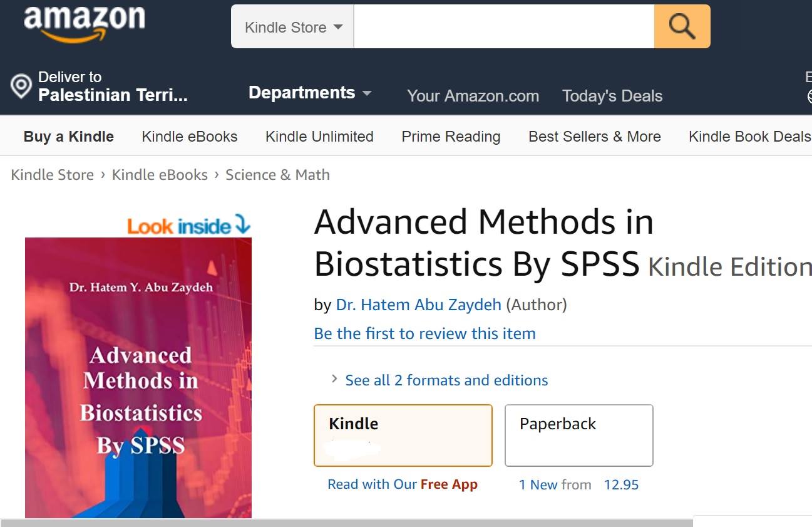
Task: Select the Paperback format option
Action: 578,435
